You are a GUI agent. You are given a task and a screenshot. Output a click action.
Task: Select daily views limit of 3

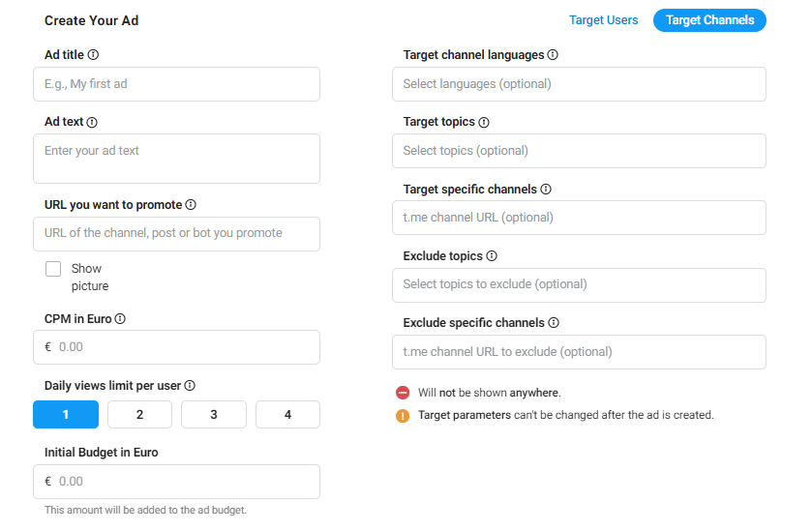214,415
